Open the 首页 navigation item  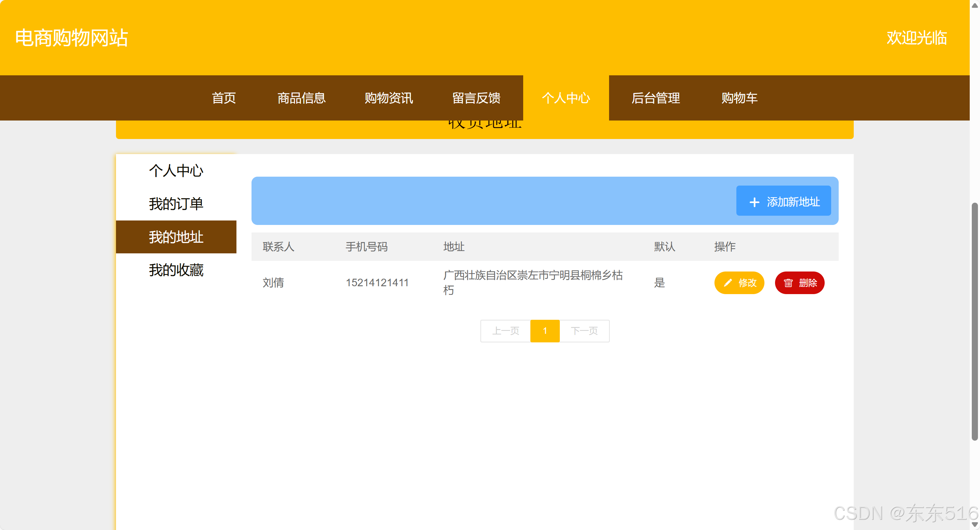(x=224, y=98)
